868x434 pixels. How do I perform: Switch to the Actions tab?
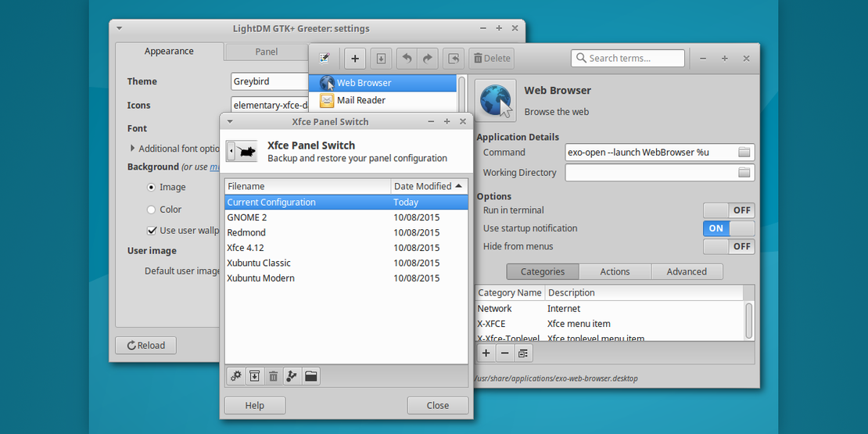pos(615,271)
